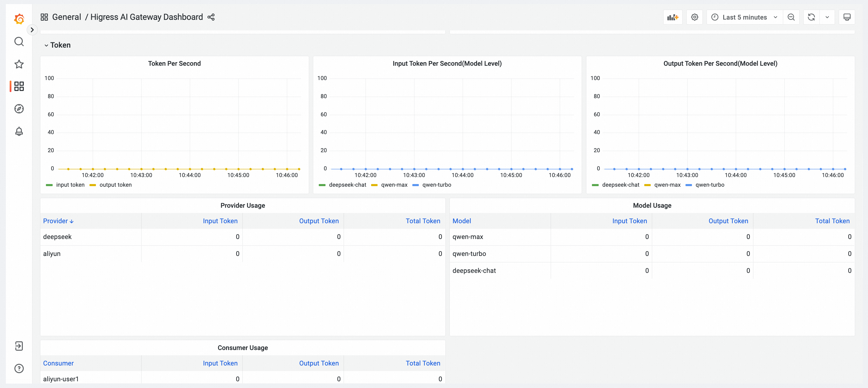Expand the sidebar with arrow button
The image size is (868, 388).
tap(32, 30)
